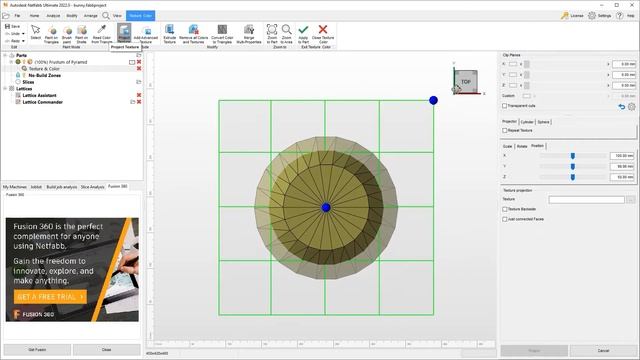Toggle Just connected Faces checkbox
The height and width of the screenshot is (360, 640).
(x=504, y=219)
